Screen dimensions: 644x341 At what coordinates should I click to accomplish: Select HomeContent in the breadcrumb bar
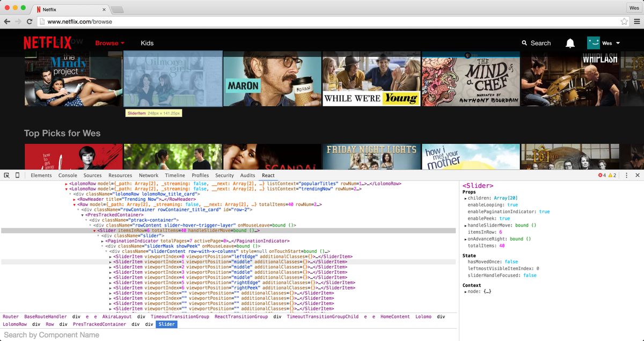(x=395, y=317)
